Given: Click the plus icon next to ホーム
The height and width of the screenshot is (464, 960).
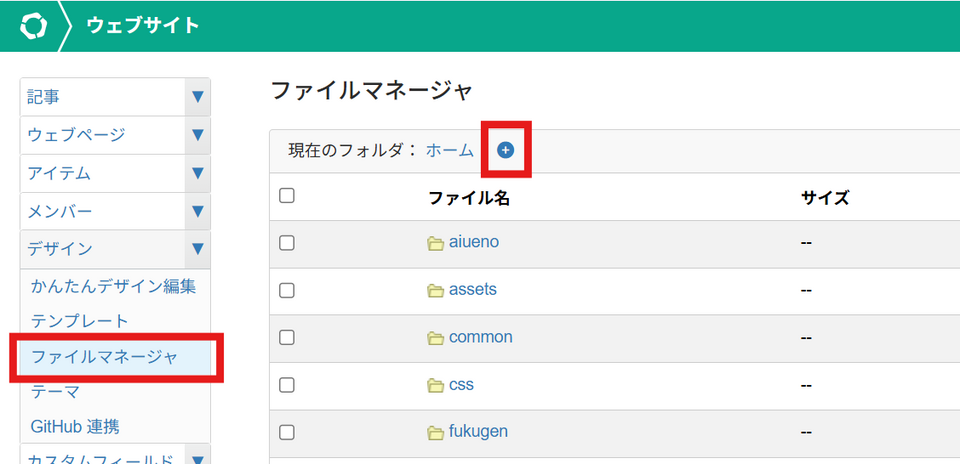Looking at the screenshot, I should (x=505, y=150).
